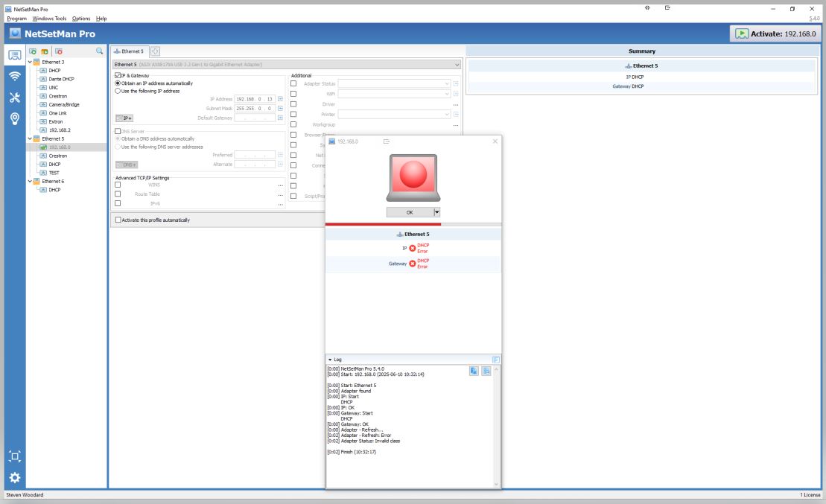This screenshot has height=504, width=826.
Task: Select the Ethernet 5 tab
Action: click(x=129, y=51)
